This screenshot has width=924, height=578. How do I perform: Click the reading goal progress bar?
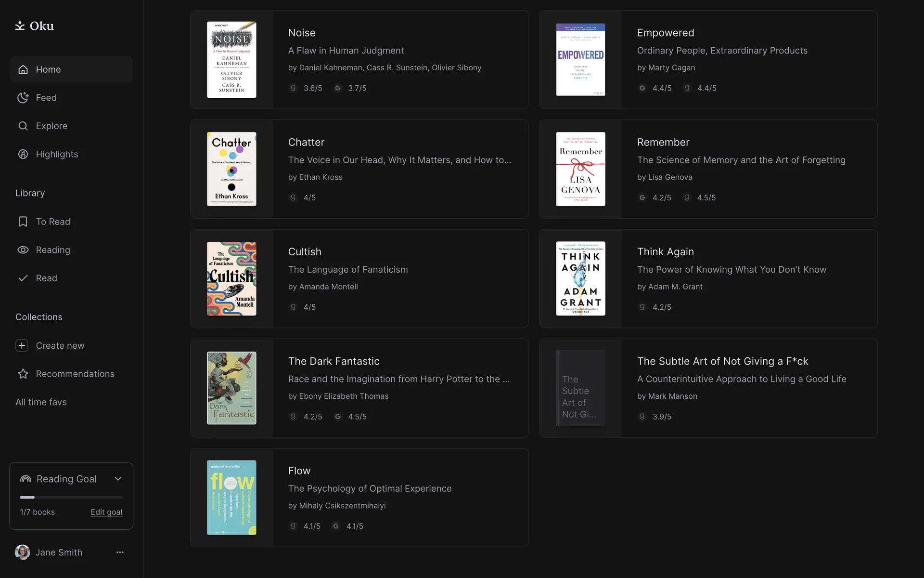point(71,497)
